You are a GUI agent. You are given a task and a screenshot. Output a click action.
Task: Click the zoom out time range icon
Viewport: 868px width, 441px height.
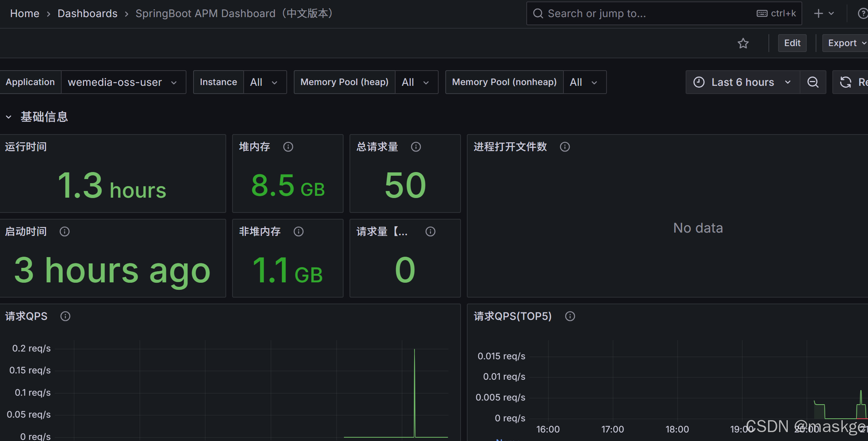pos(813,82)
